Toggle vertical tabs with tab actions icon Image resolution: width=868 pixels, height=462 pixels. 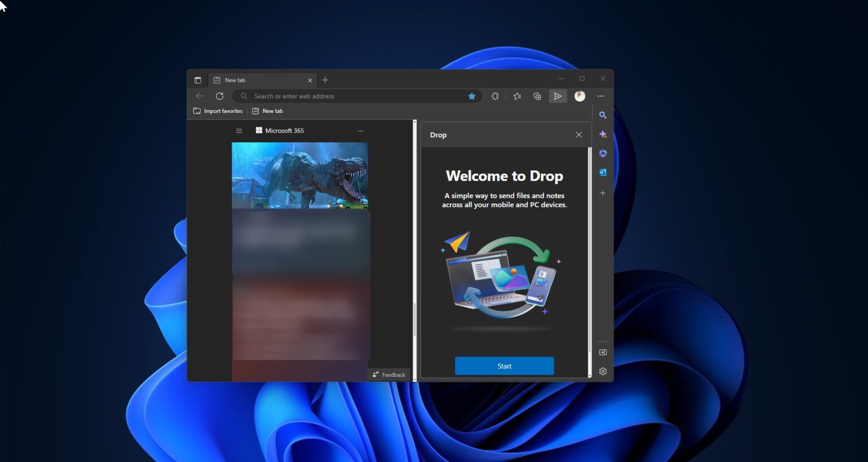pyautogui.click(x=198, y=80)
